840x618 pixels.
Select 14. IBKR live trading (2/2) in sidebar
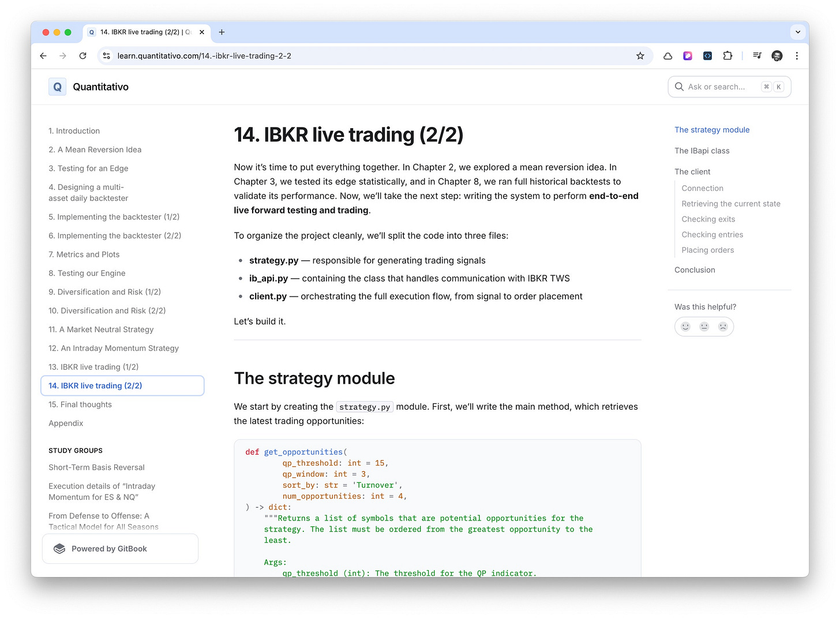tap(122, 385)
